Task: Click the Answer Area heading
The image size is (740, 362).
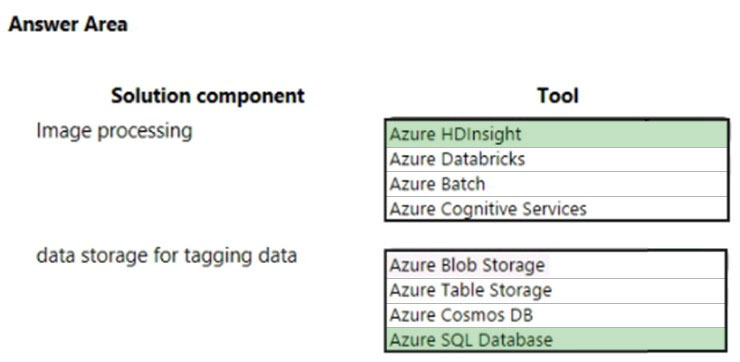Action: point(68,25)
